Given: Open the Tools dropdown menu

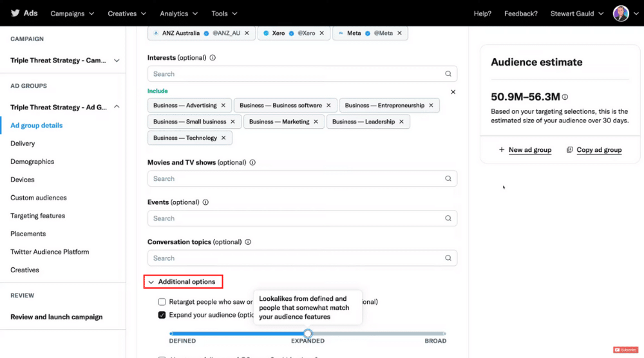Looking at the screenshot, I should tap(224, 14).
